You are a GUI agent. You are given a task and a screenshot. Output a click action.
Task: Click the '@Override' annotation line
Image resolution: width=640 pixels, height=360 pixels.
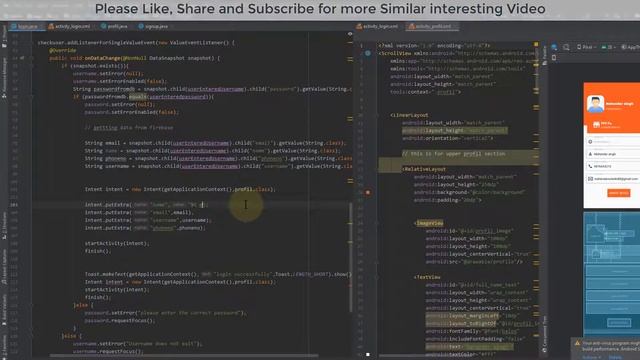click(62, 50)
